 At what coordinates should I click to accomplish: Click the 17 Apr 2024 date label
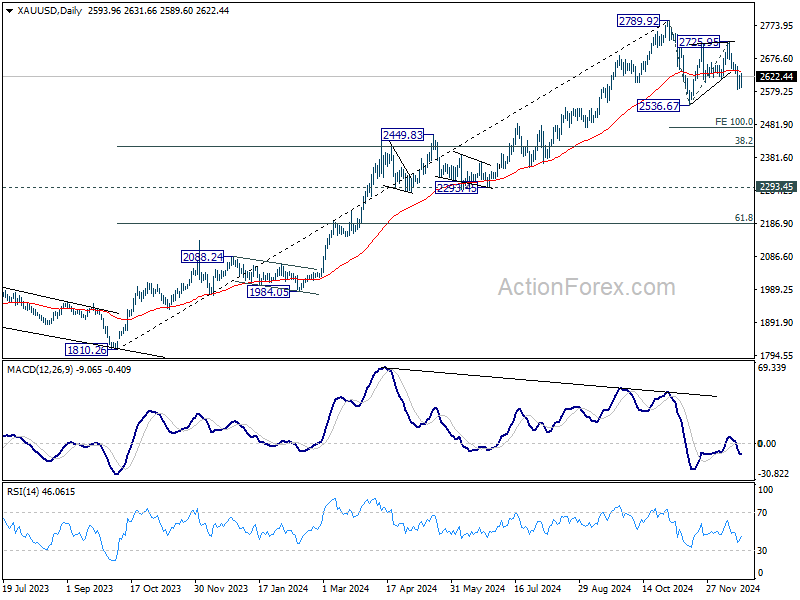coord(412,589)
